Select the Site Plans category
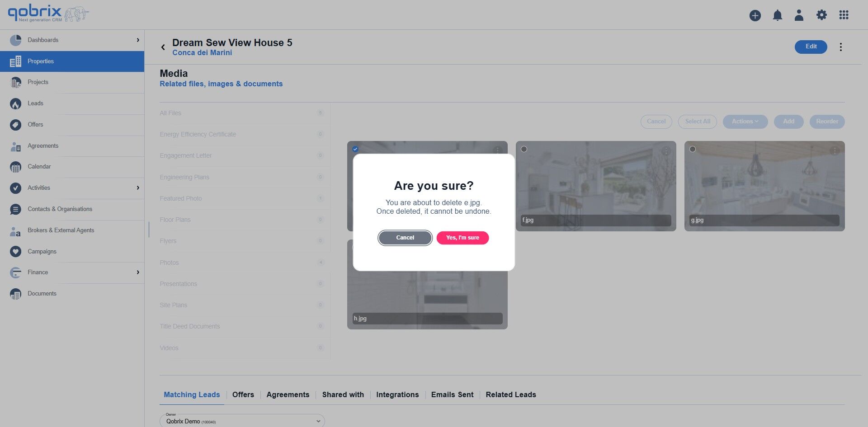 (245, 305)
